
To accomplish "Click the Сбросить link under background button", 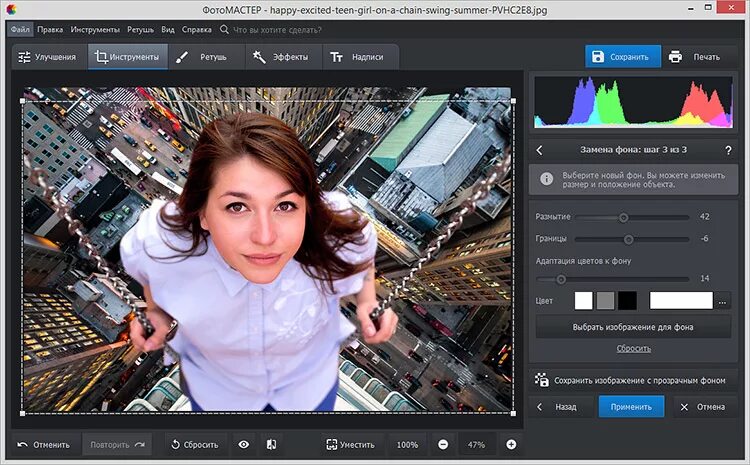I will 633,348.
